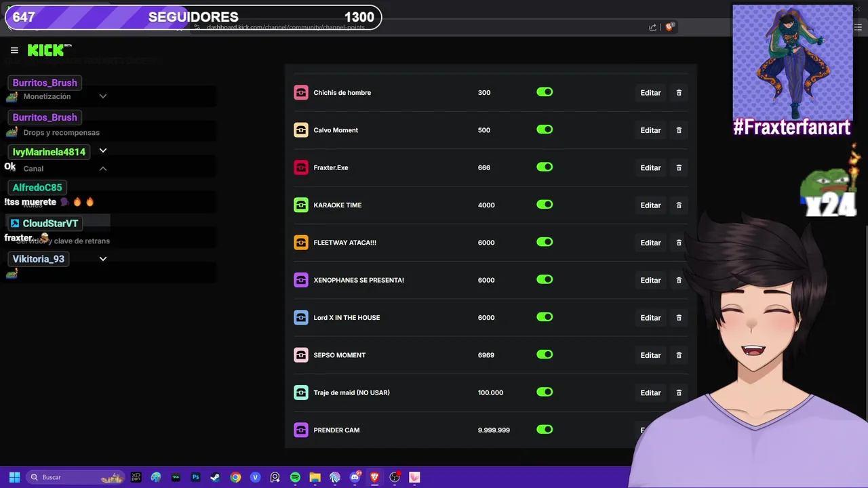This screenshot has width=868, height=488.
Task: Open Discord from taskbar
Action: coord(355,477)
